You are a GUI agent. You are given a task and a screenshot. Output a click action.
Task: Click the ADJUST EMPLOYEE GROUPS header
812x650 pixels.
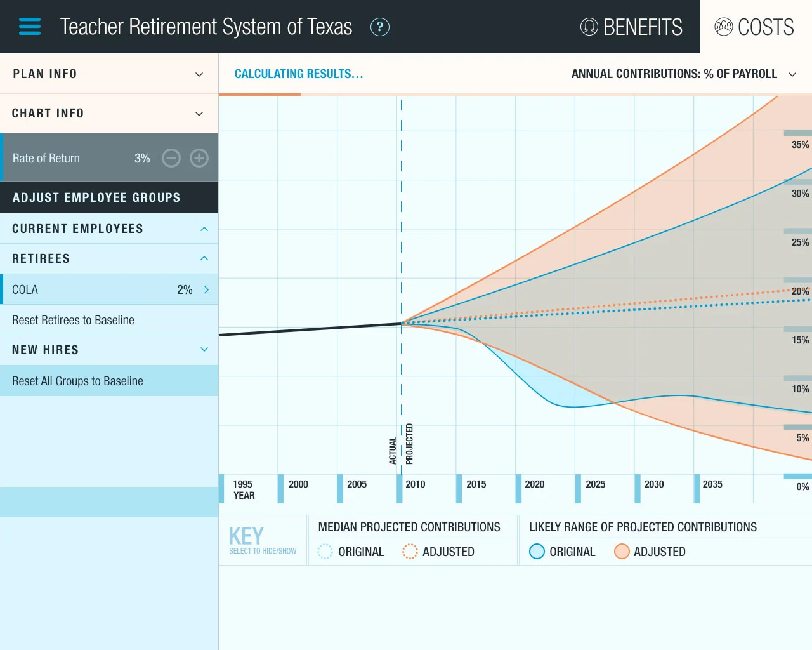109,197
